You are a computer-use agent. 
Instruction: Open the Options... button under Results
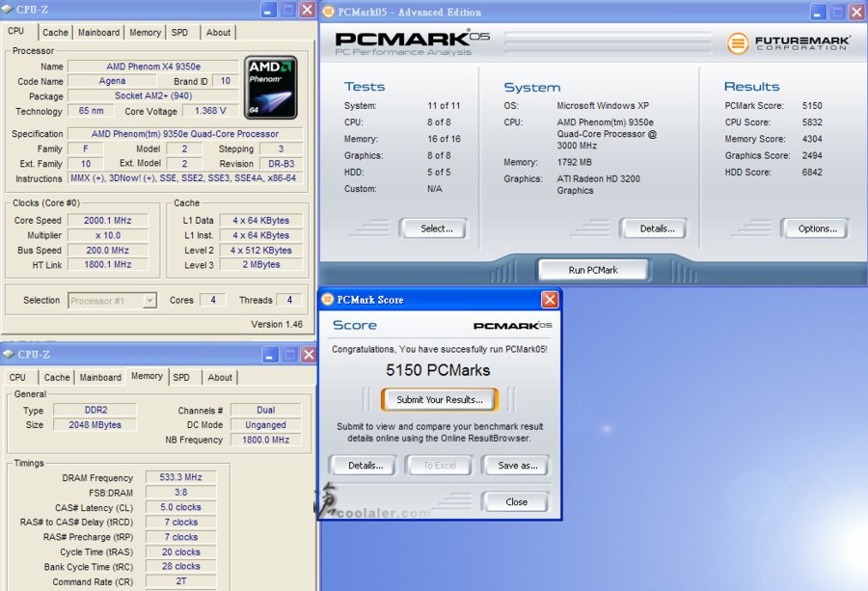[817, 228]
